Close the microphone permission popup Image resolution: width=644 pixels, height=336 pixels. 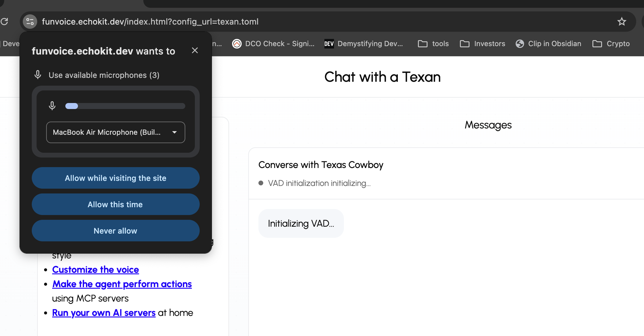195,50
